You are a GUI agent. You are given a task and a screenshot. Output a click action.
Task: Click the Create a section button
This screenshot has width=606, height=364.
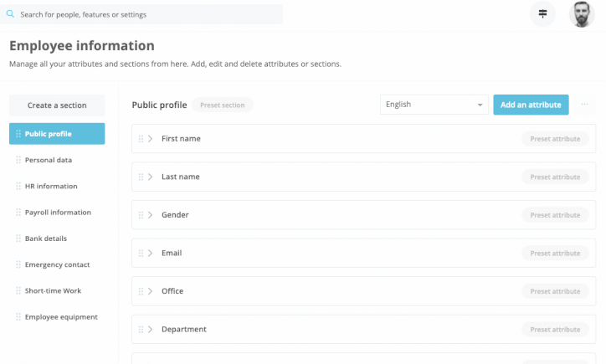click(57, 105)
